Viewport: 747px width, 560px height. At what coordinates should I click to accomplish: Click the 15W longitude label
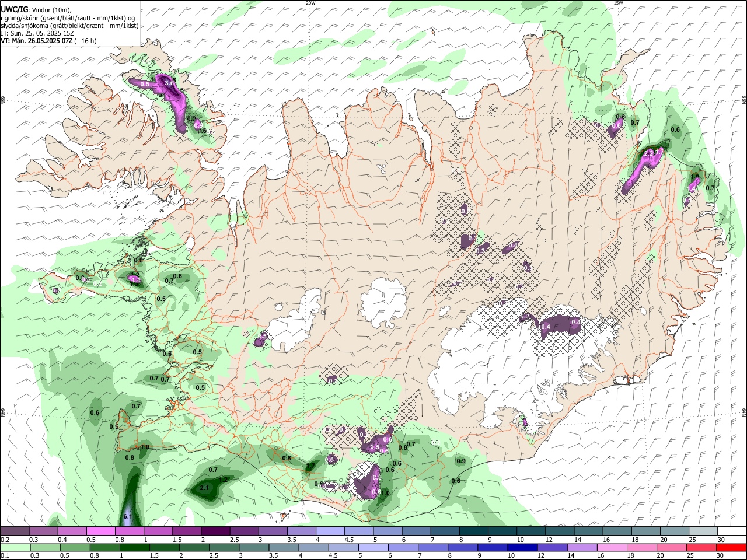pyautogui.click(x=618, y=3)
